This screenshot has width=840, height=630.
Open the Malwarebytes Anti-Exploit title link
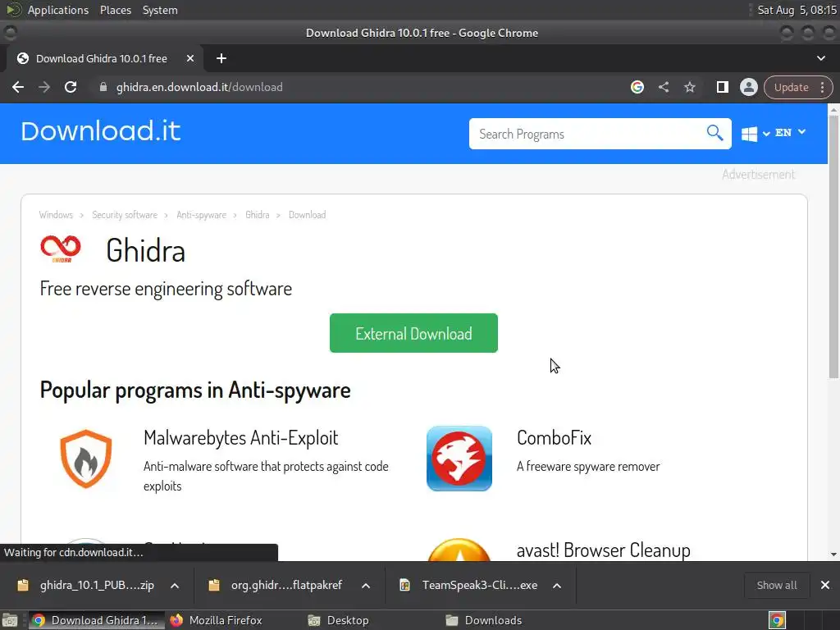click(x=241, y=438)
